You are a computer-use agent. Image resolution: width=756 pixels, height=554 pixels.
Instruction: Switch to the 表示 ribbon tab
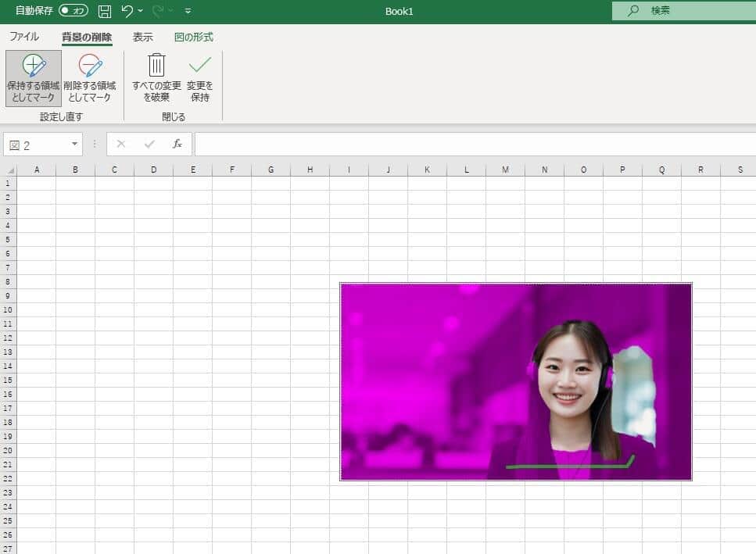pyautogui.click(x=142, y=36)
